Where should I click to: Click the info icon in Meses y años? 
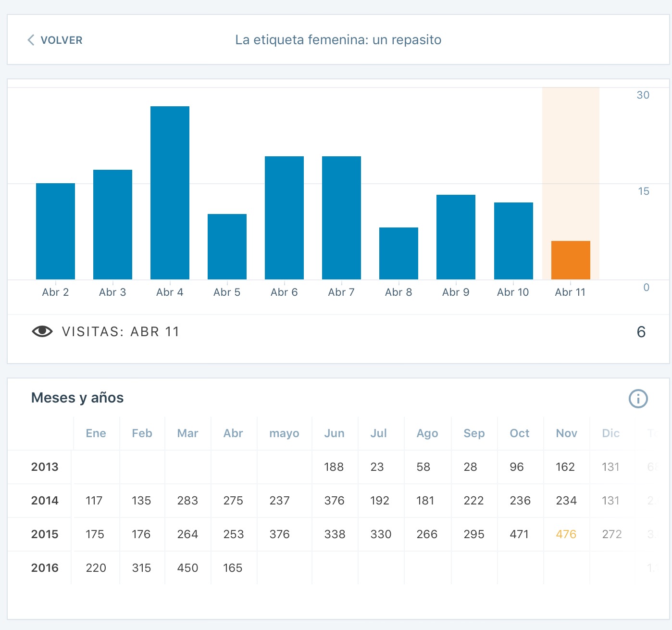point(638,399)
